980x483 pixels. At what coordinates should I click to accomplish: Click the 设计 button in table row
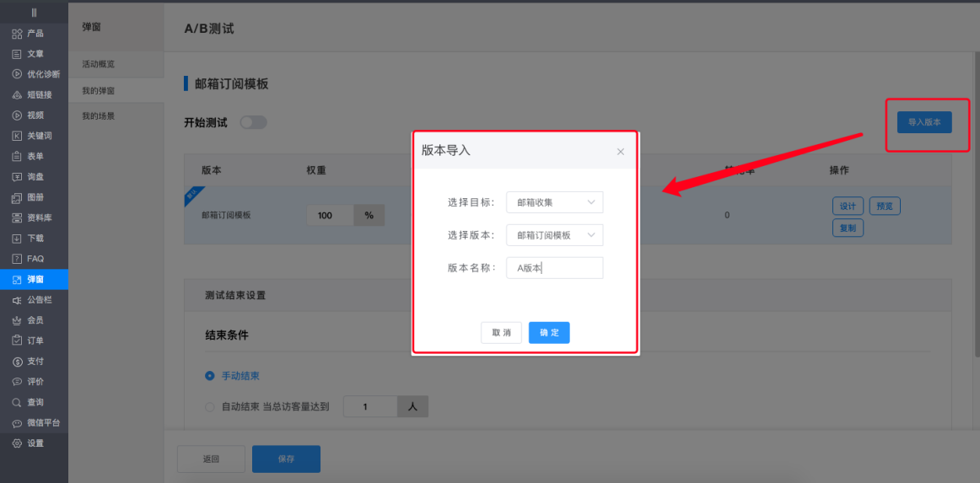coord(848,207)
